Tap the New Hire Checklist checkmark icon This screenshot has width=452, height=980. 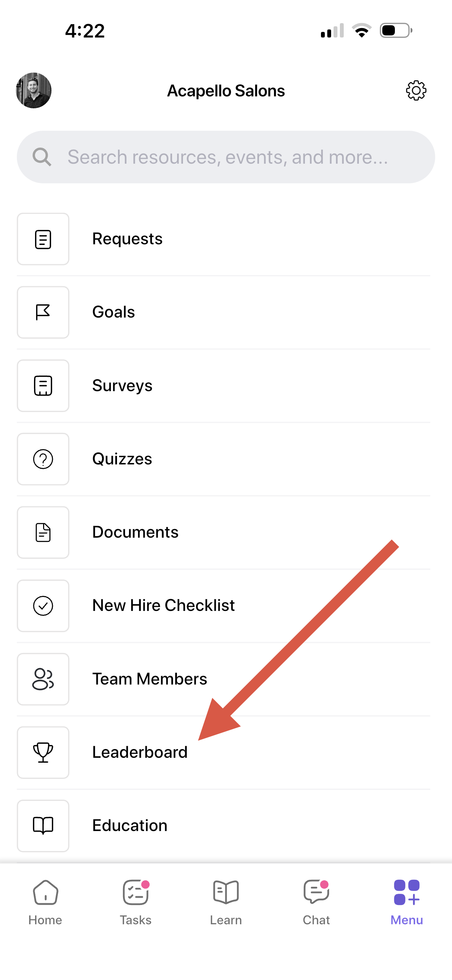43,606
